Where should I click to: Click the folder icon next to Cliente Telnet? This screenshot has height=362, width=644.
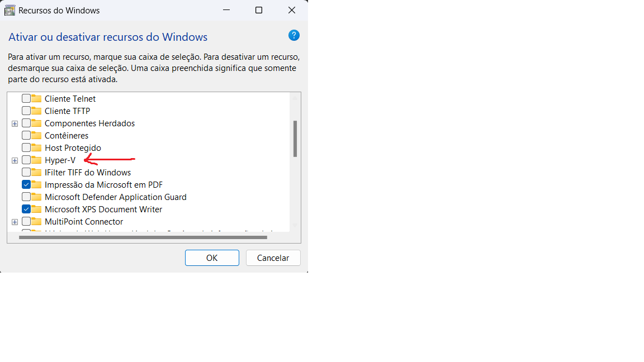point(36,98)
